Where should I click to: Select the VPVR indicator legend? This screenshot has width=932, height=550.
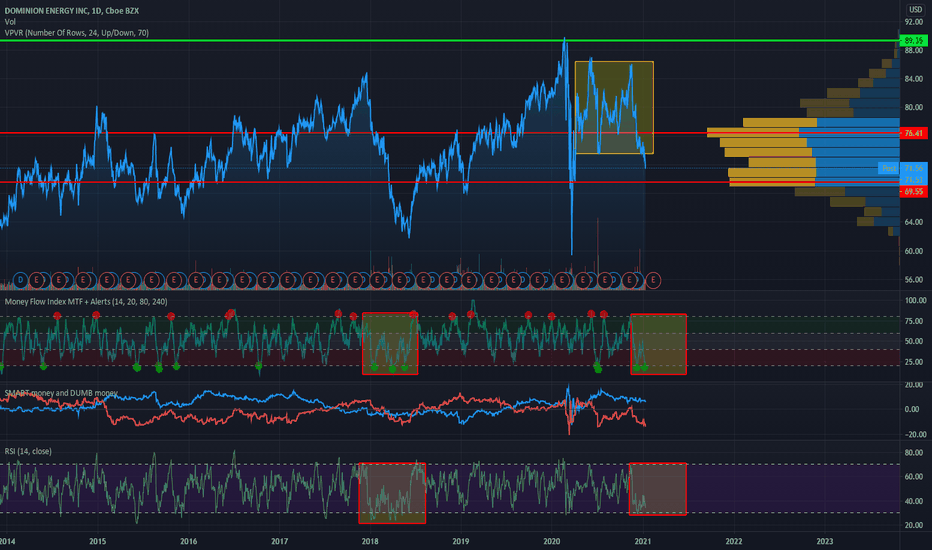coord(77,33)
